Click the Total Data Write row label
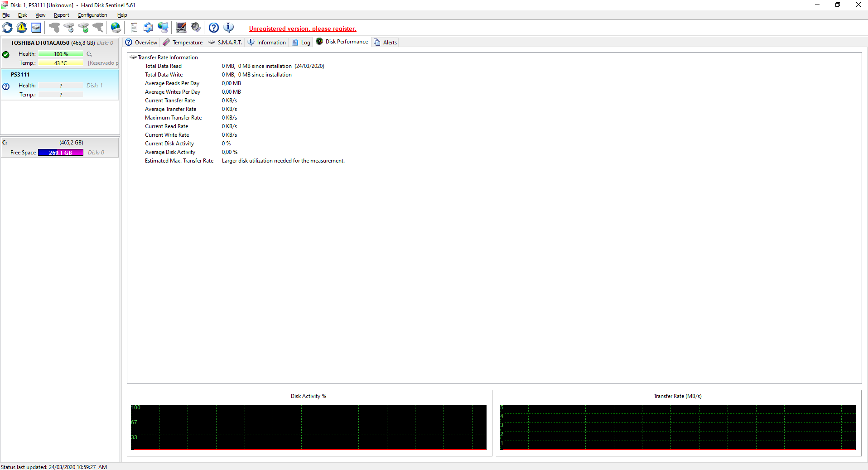The image size is (868, 470). click(164, 75)
